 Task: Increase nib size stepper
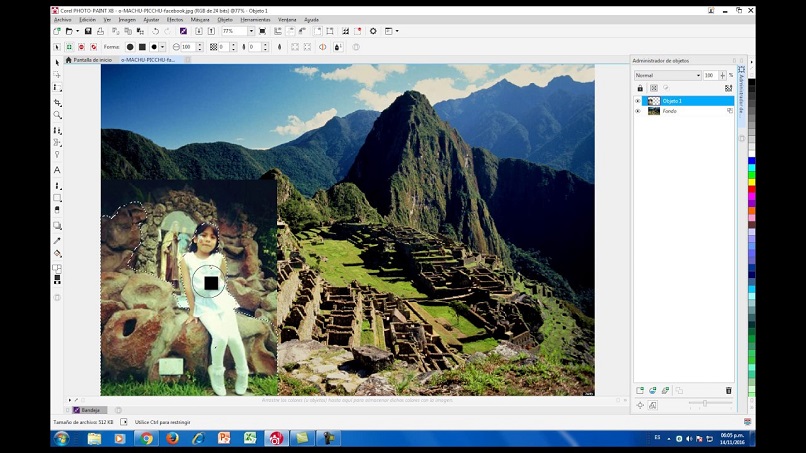(x=200, y=45)
